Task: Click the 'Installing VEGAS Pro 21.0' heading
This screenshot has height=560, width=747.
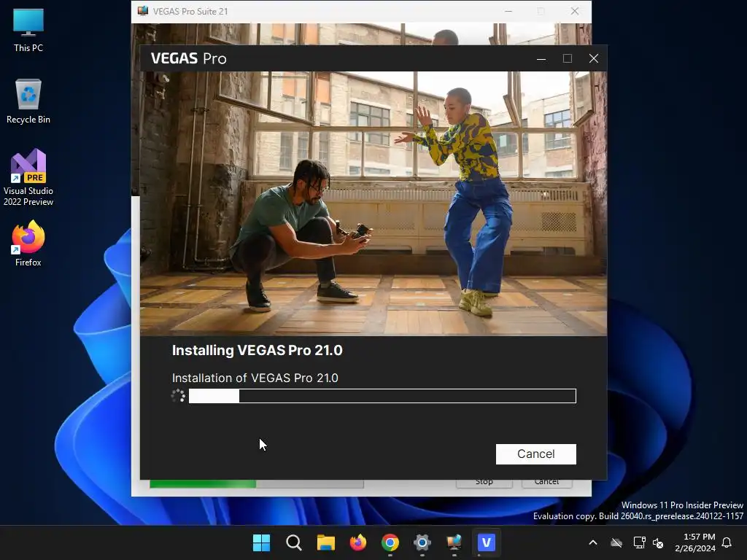Action: [258, 351]
